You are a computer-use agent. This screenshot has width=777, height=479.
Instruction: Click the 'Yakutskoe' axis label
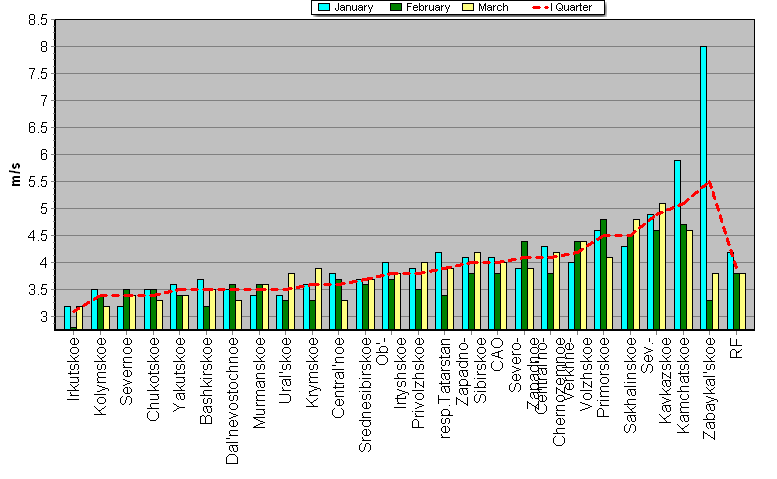pos(179,374)
